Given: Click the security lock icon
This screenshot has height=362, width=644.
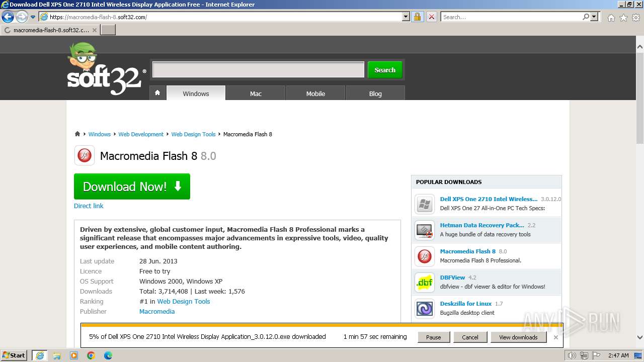Looking at the screenshot, I should 417,17.
